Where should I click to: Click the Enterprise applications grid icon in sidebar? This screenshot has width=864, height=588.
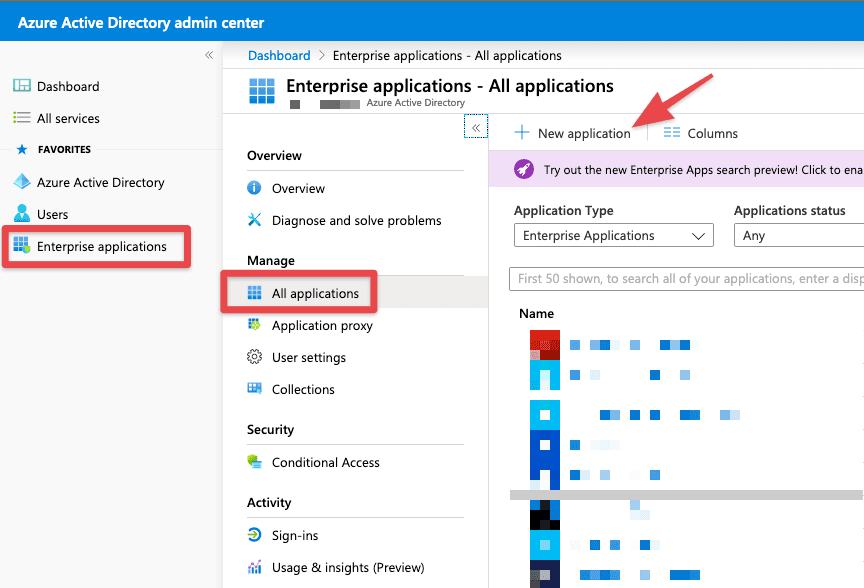coord(22,245)
